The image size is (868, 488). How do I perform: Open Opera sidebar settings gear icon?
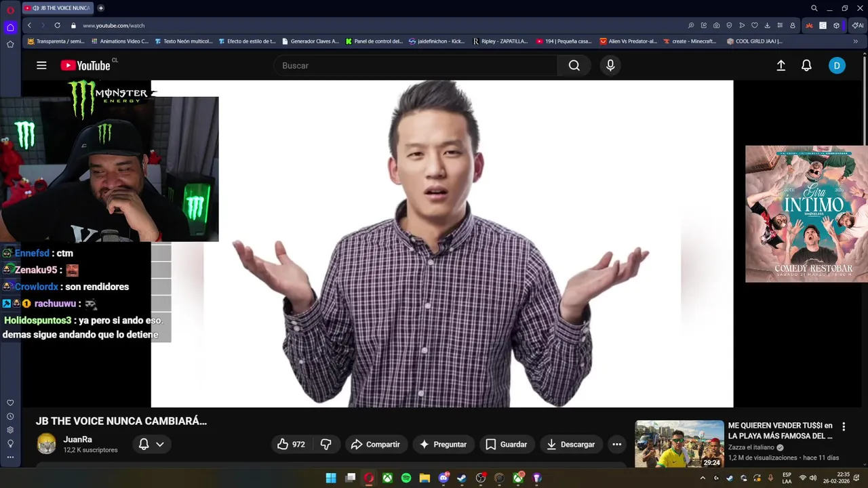pos(10,430)
